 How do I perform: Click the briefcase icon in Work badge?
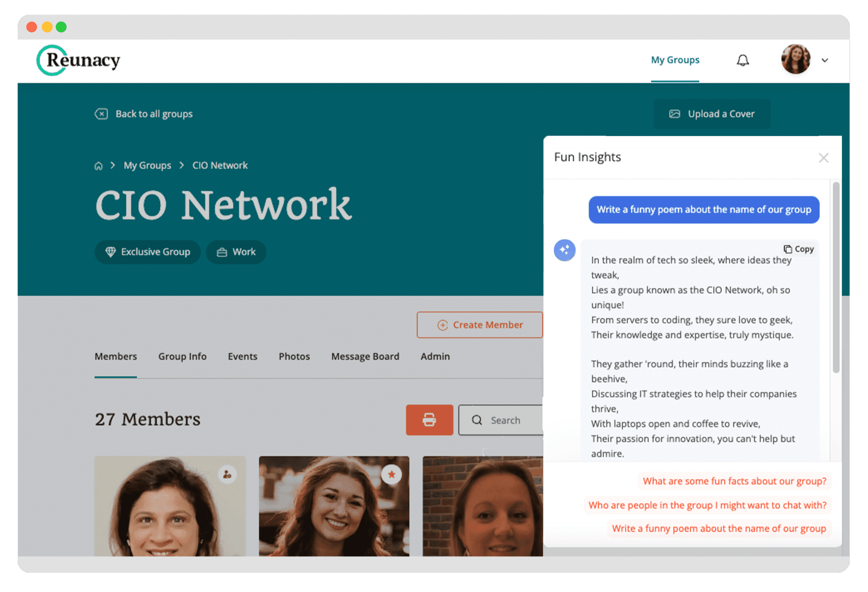(x=222, y=252)
